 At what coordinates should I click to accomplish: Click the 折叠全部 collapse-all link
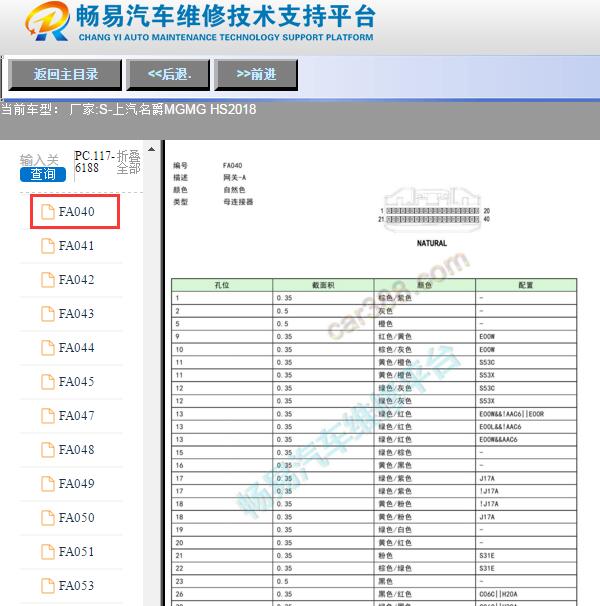[129, 162]
